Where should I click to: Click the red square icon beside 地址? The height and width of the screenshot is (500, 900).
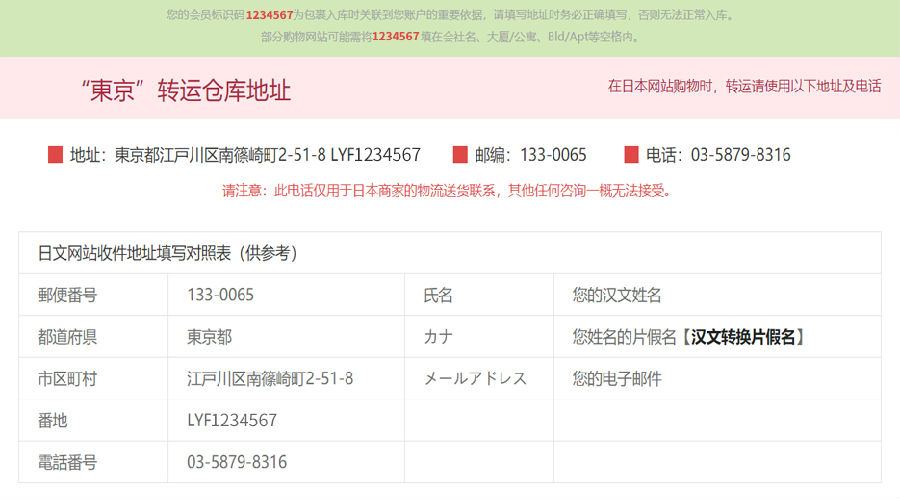pos(55,155)
